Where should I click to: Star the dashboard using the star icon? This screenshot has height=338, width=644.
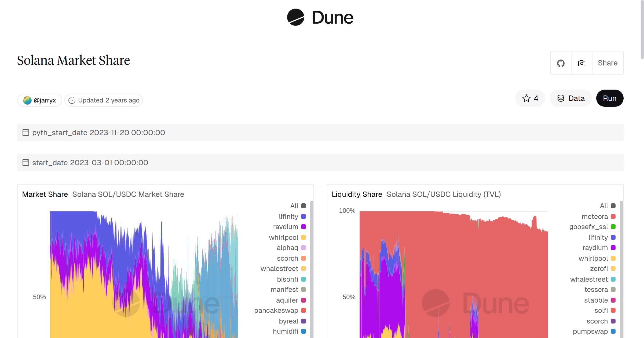click(x=526, y=98)
